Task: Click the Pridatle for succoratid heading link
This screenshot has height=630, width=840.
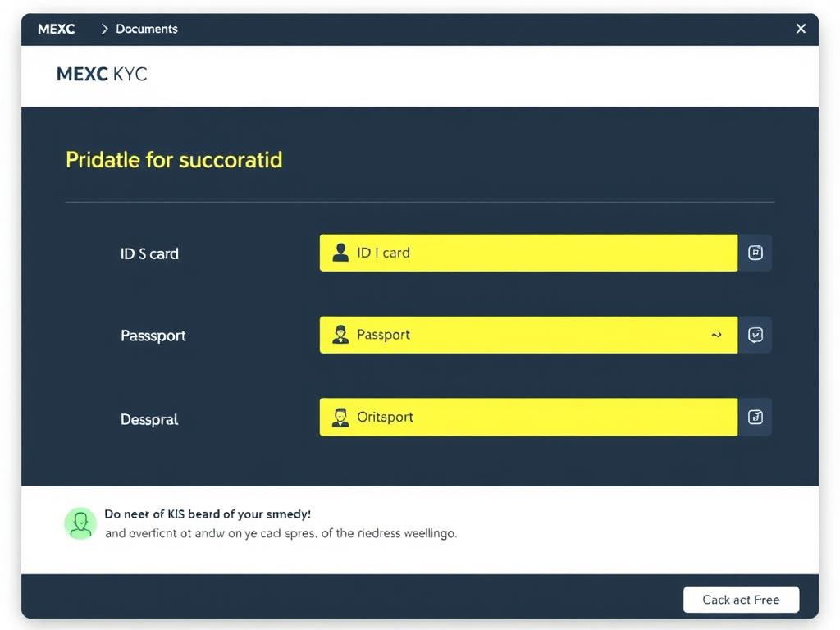Action: (x=174, y=160)
